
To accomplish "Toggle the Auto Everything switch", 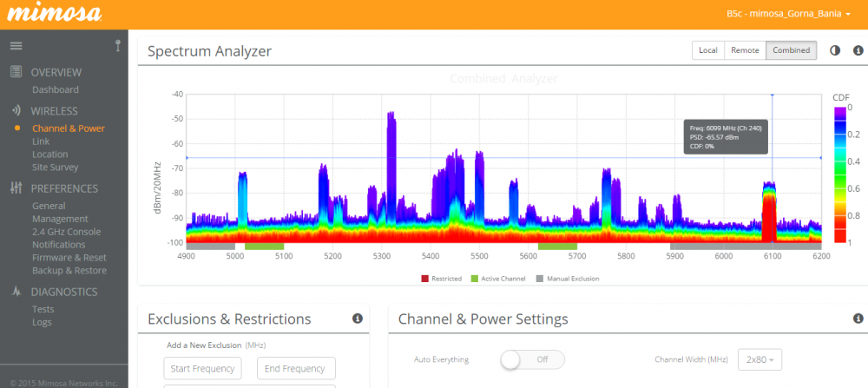I will [532, 359].
